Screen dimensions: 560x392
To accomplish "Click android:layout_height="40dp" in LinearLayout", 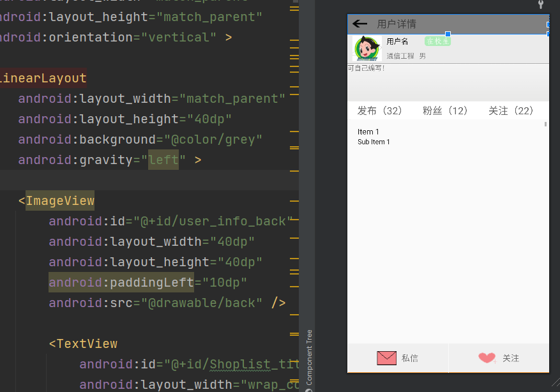I will (x=125, y=119).
